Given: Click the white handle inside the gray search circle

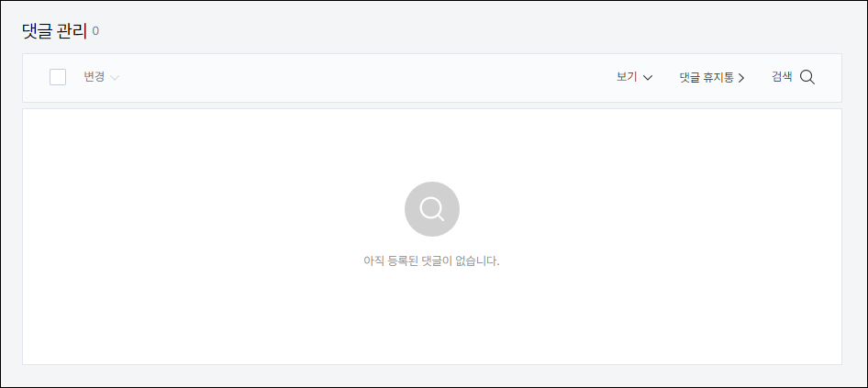Looking at the screenshot, I should (440, 217).
